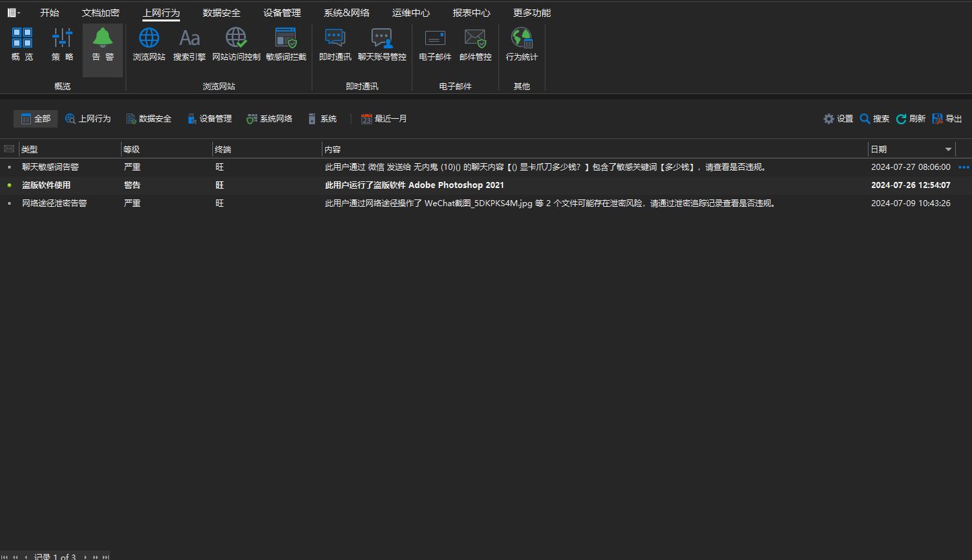972x560 pixels.
Task: Click the 搜索 search button
Action: click(875, 119)
